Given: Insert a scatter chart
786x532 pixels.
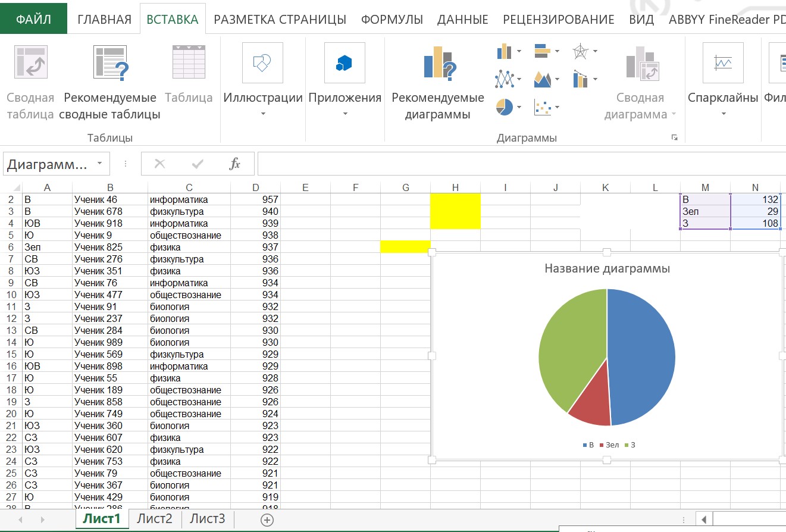Looking at the screenshot, I should [542, 107].
